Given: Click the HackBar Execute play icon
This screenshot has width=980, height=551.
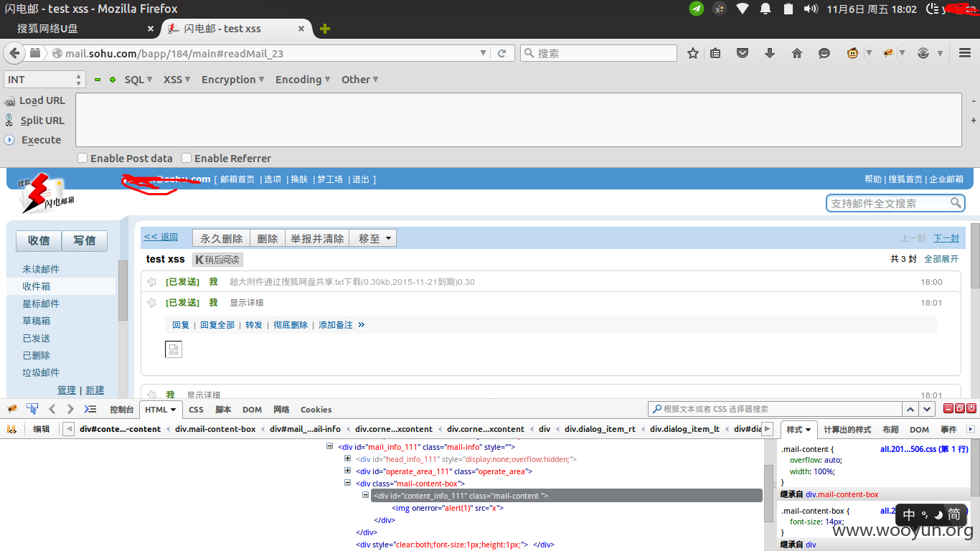Looking at the screenshot, I should (10, 140).
